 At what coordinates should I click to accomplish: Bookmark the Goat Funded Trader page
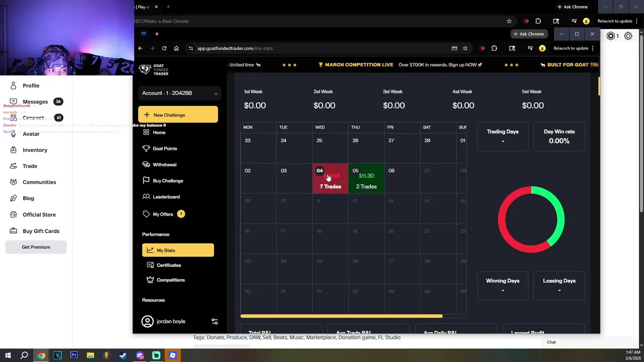pos(465,48)
